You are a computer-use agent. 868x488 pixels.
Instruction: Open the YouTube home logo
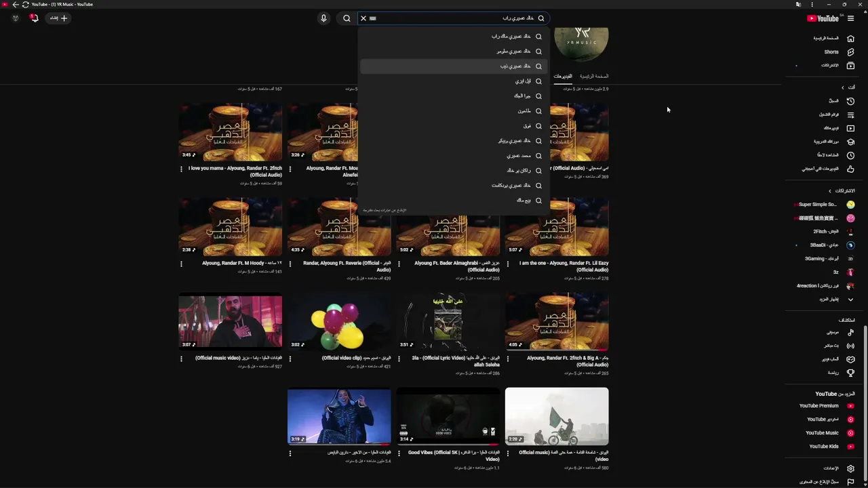pos(823,18)
